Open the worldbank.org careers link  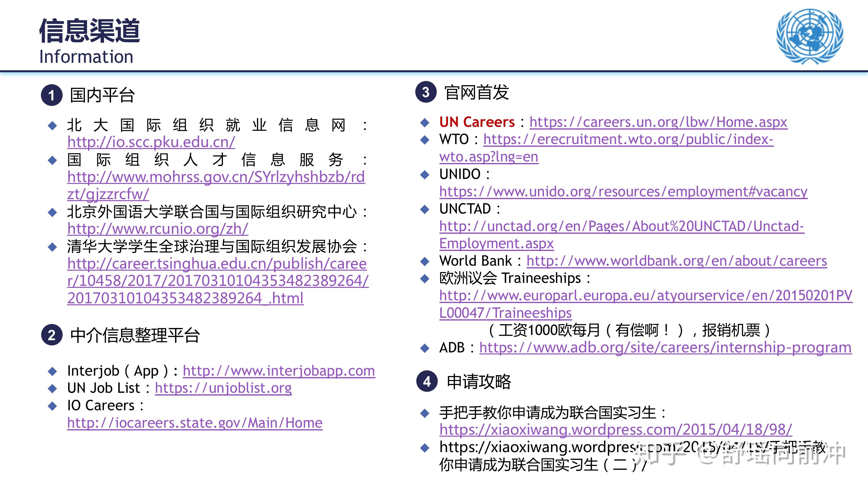[x=677, y=261]
